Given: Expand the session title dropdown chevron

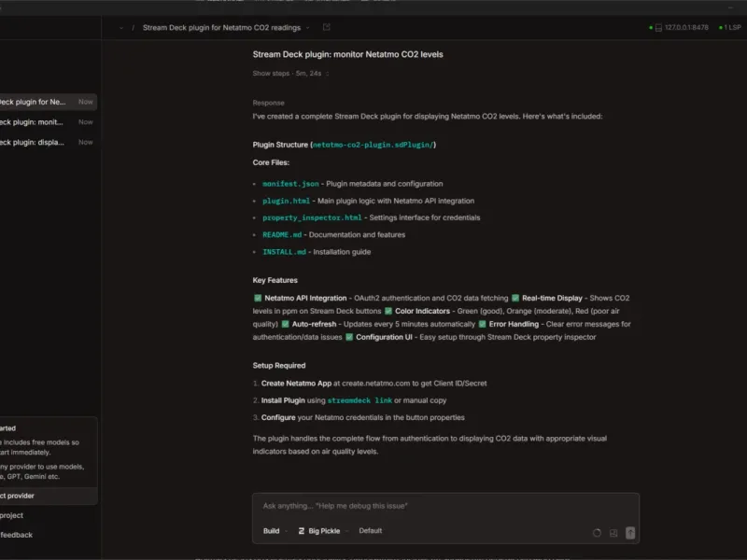Looking at the screenshot, I should (x=308, y=28).
